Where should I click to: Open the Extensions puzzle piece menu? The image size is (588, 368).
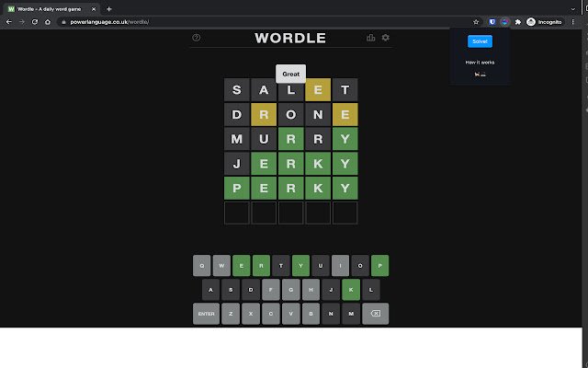pyautogui.click(x=518, y=22)
